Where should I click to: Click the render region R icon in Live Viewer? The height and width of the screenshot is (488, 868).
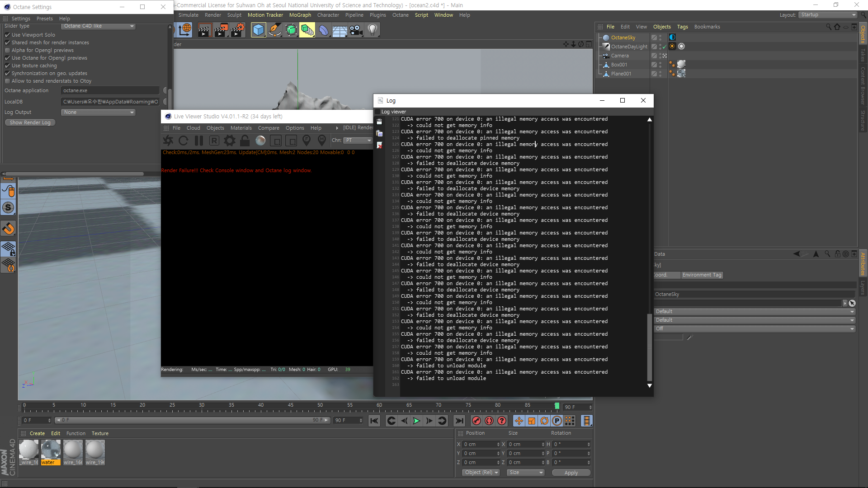214,141
